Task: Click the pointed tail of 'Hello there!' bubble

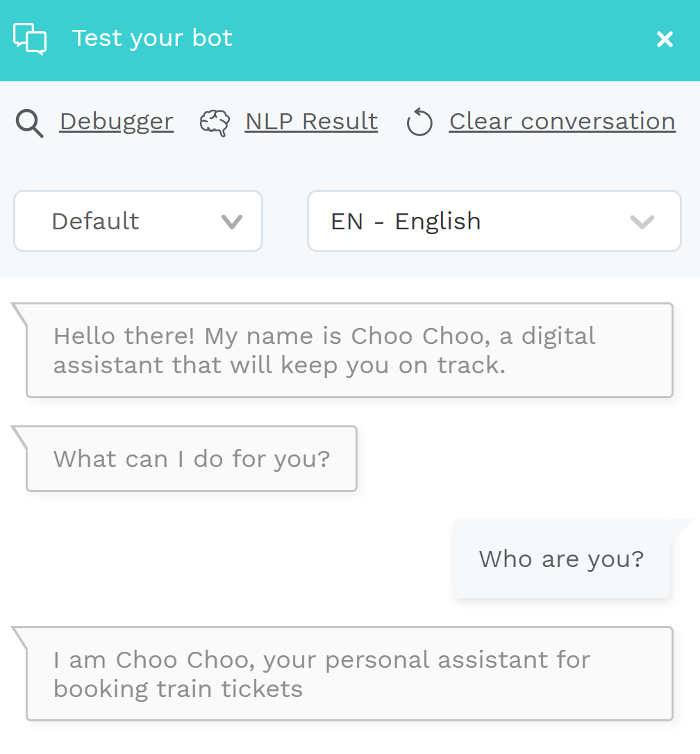Action: coord(19,313)
